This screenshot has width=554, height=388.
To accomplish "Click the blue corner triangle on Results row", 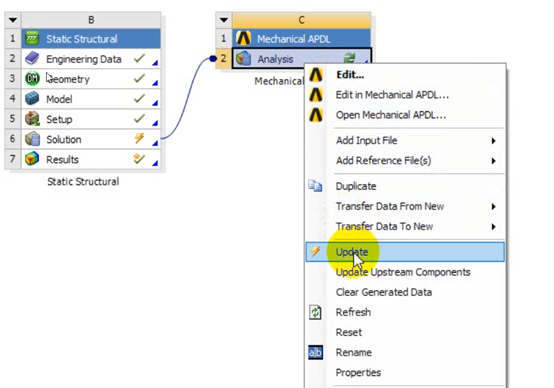I will [x=155, y=163].
